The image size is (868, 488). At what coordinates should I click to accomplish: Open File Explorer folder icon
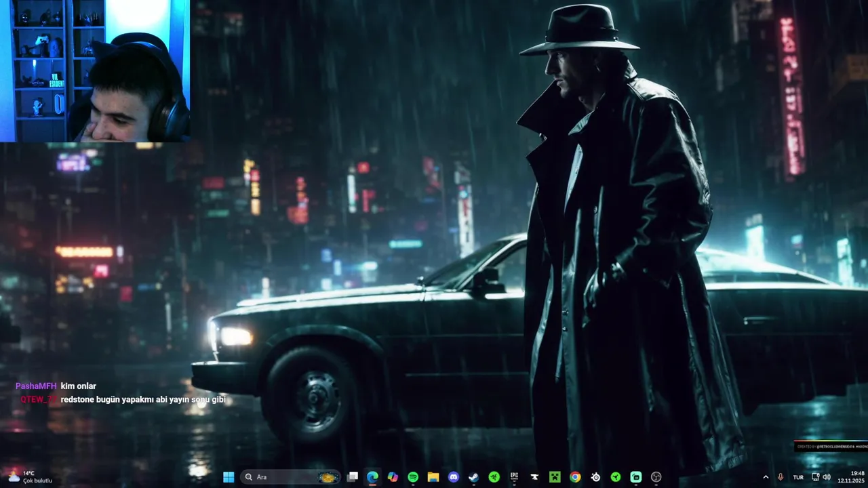tap(433, 477)
